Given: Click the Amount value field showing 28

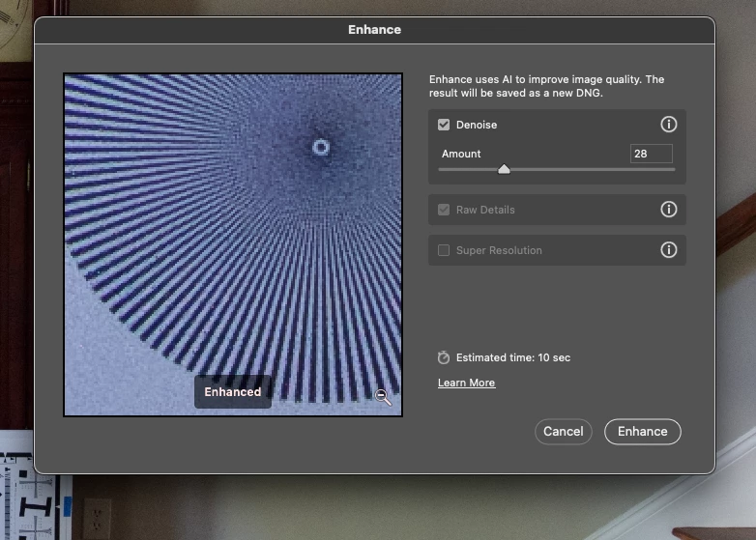Looking at the screenshot, I should [x=651, y=154].
